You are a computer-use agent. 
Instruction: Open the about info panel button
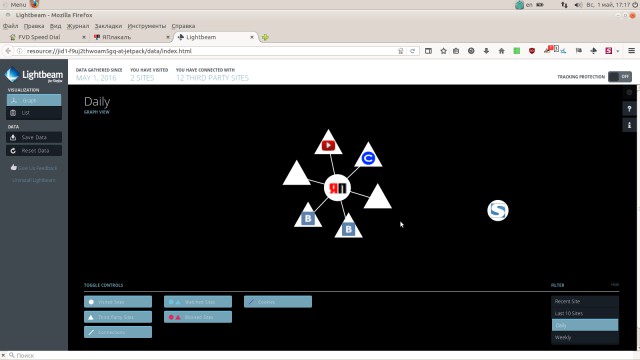(629, 125)
